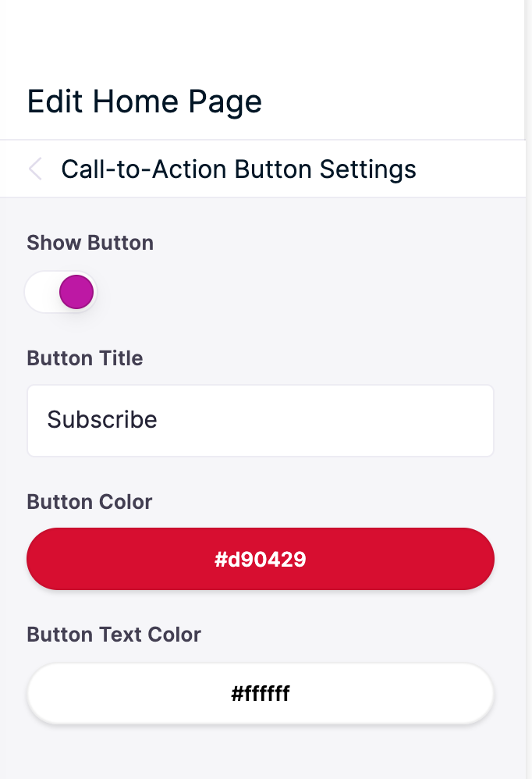Viewport: 532px width, 779px height.
Task: Click the Show Button label
Action: (90, 243)
